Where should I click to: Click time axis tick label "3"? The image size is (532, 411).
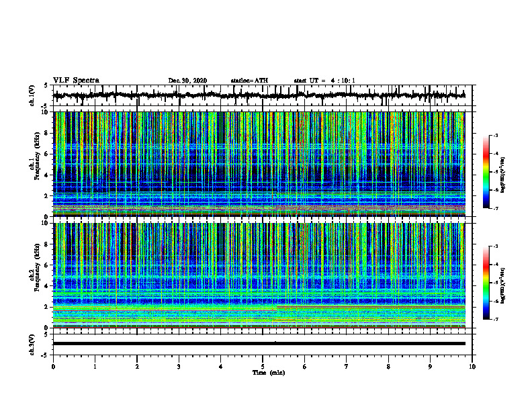[179, 367]
